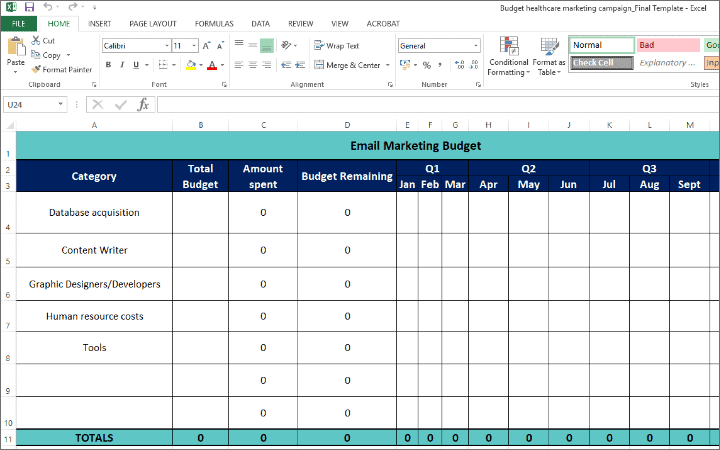The width and height of the screenshot is (720, 450).
Task: Click the Insert Function fx icon
Action: coord(143,104)
